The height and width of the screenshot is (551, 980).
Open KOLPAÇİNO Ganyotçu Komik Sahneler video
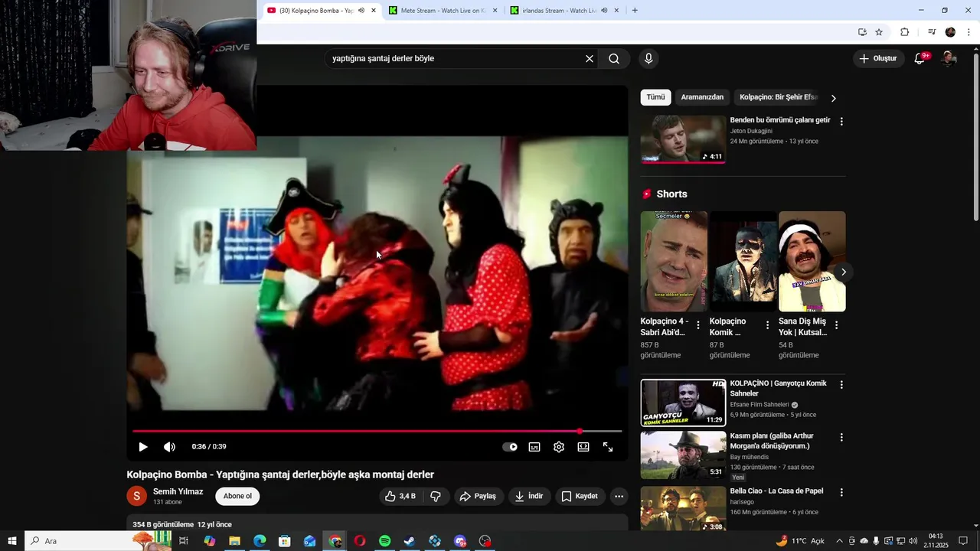[x=683, y=403]
